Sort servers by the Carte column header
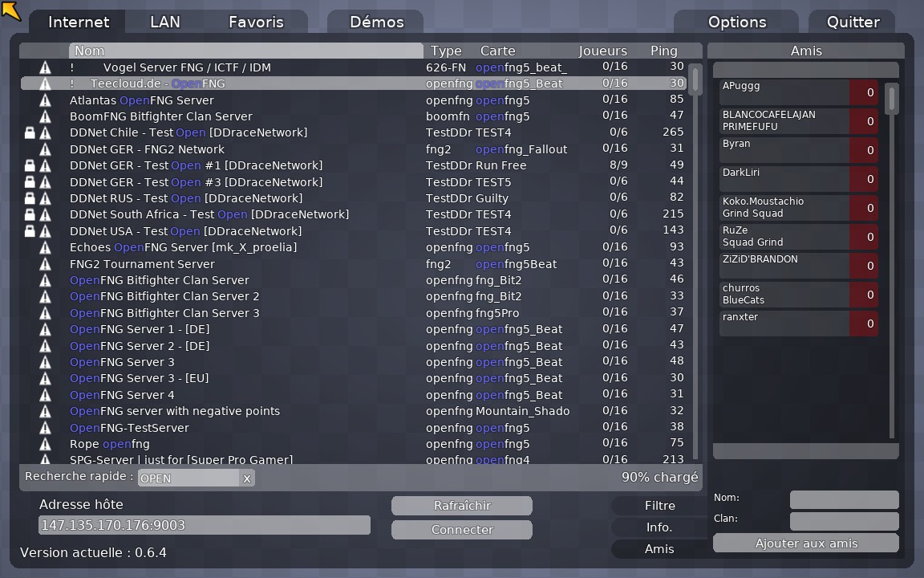This screenshot has width=924, height=578. pos(497,51)
